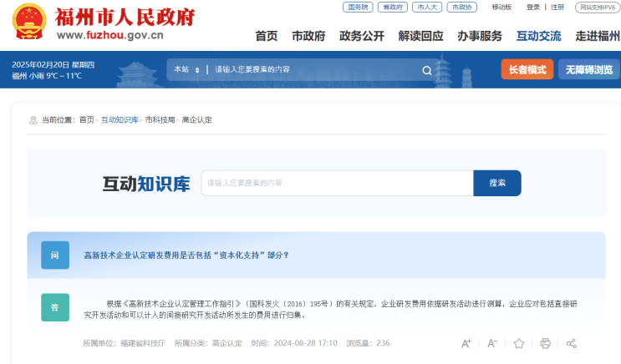Click breadcrumb 高企认定
621x364 pixels.
(197, 120)
